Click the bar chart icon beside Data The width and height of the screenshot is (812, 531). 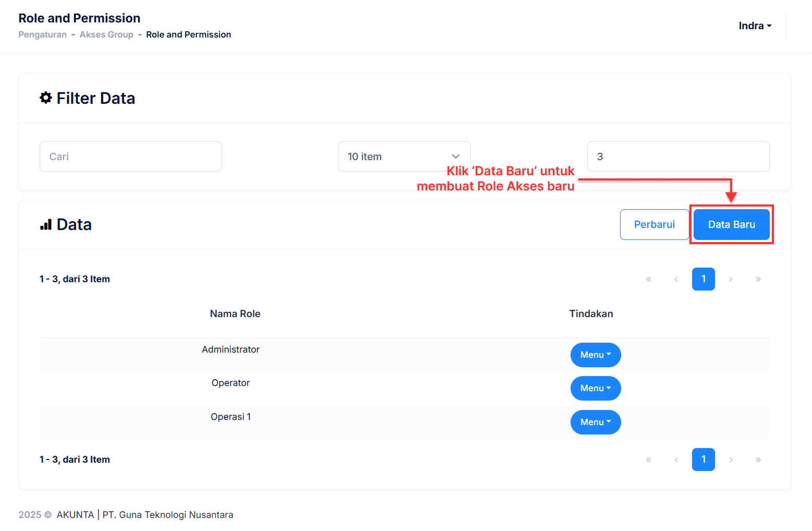(46, 225)
